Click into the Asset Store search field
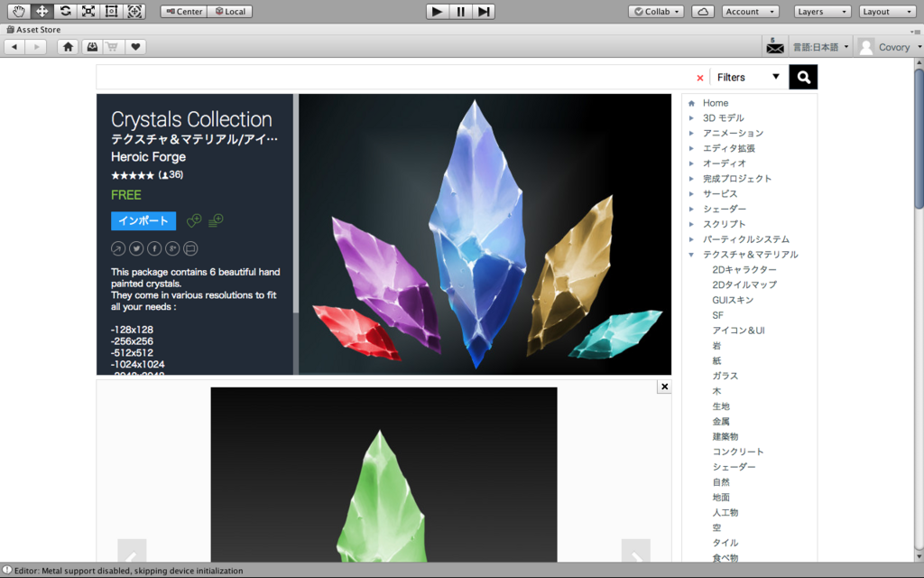924x578 pixels. [x=395, y=78]
